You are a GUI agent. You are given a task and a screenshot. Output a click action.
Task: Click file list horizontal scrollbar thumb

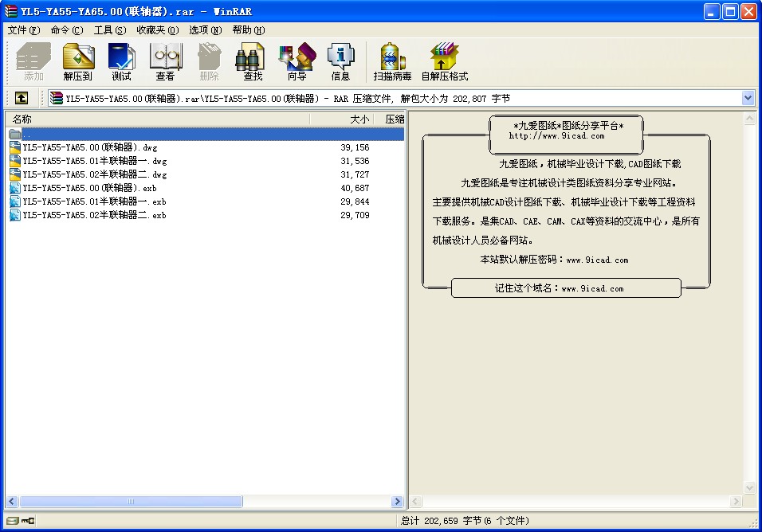click(x=131, y=502)
